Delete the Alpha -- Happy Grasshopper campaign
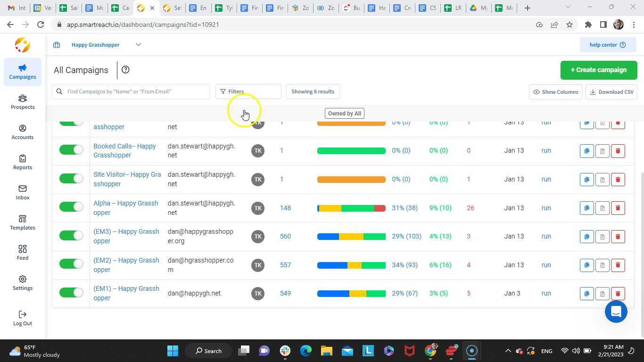644x362 pixels. [x=618, y=208]
